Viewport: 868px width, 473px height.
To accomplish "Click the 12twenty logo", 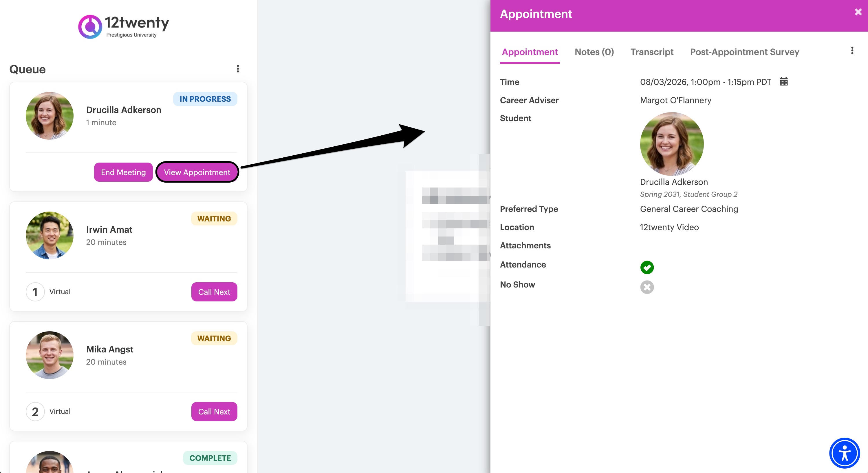I will tap(124, 26).
